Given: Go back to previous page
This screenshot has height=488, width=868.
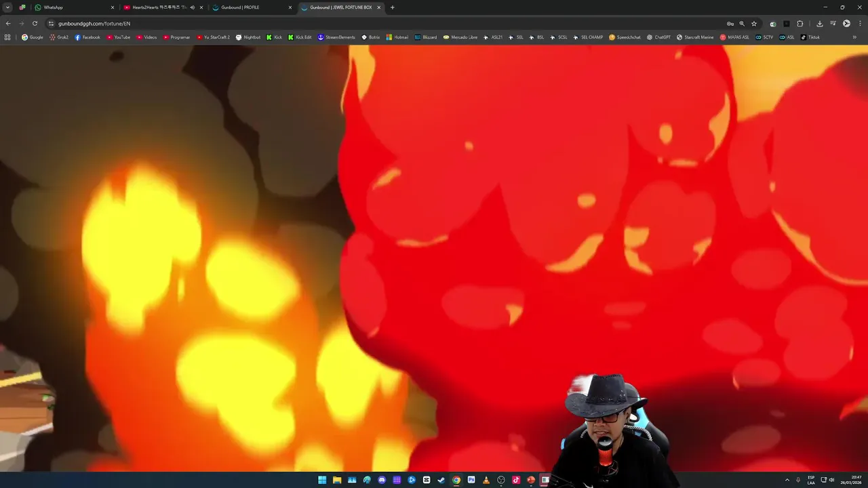Looking at the screenshot, I should pyautogui.click(x=8, y=23).
